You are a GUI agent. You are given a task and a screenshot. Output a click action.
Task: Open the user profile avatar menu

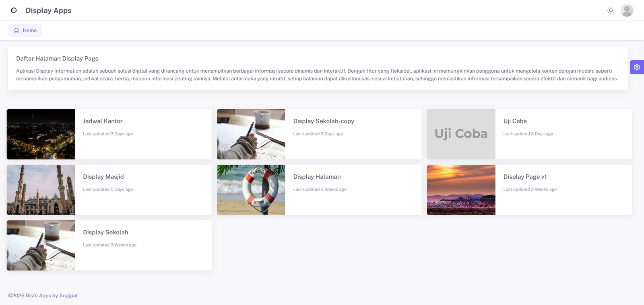coord(627,10)
